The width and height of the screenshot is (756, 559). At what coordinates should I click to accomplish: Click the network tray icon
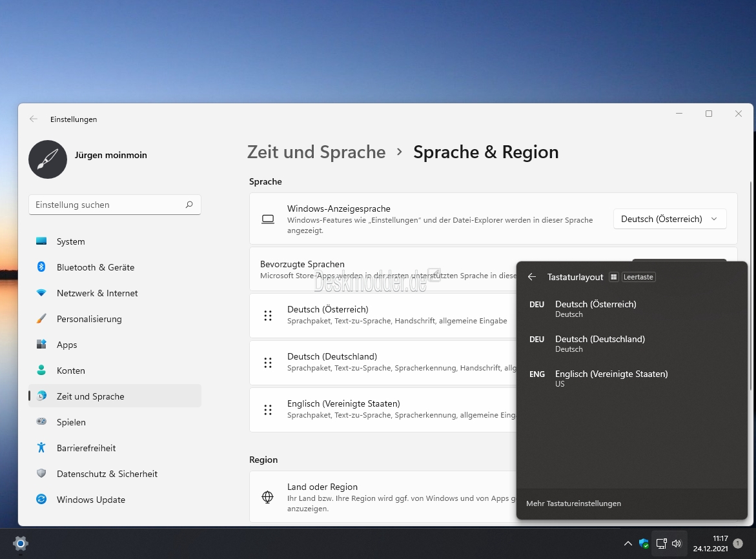click(x=662, y=544)
